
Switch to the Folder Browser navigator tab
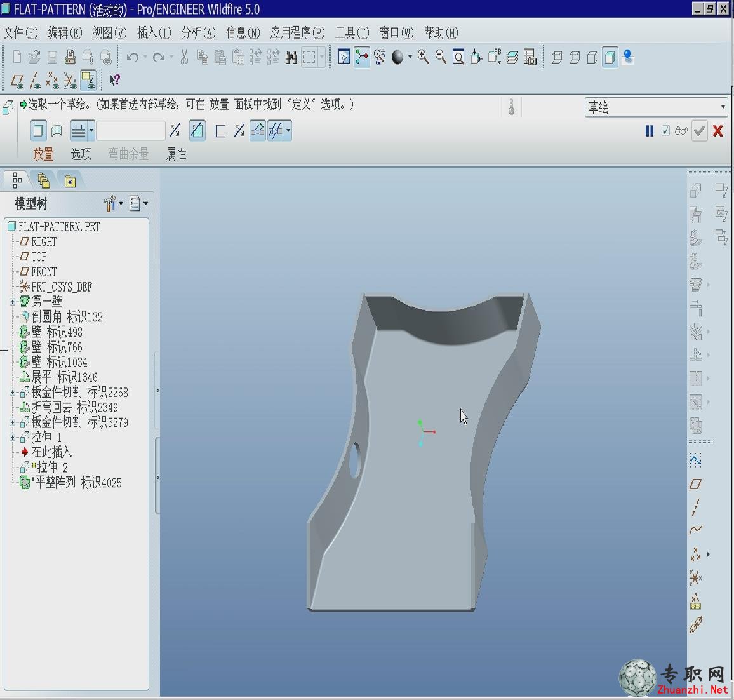[x=44, y=180]
